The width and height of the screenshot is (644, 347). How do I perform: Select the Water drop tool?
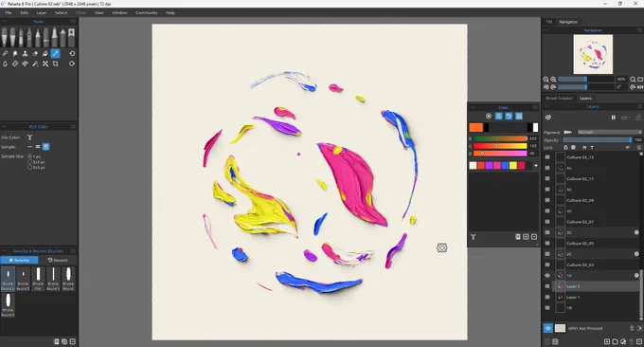[5, 64]
